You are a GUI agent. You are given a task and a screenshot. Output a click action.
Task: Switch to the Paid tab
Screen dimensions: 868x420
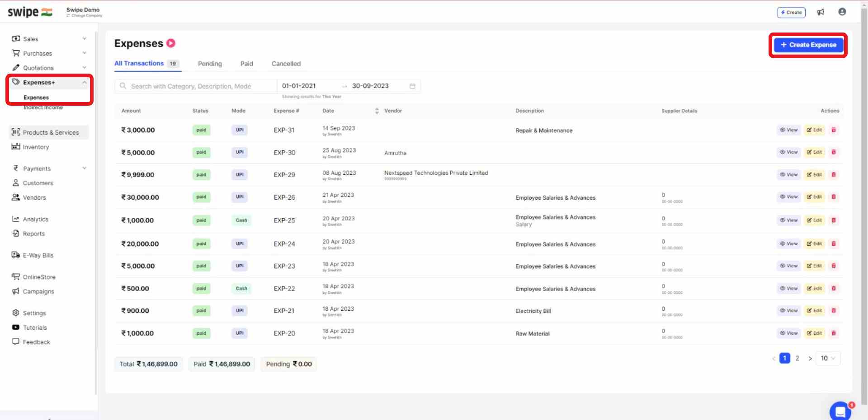click(x=247, y=64)
